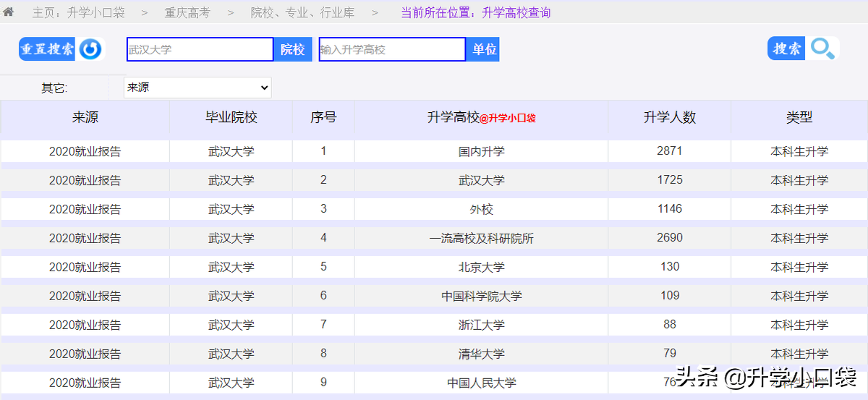
Task: Click the value 1146 in 升学人数
Action: [670, 208]
